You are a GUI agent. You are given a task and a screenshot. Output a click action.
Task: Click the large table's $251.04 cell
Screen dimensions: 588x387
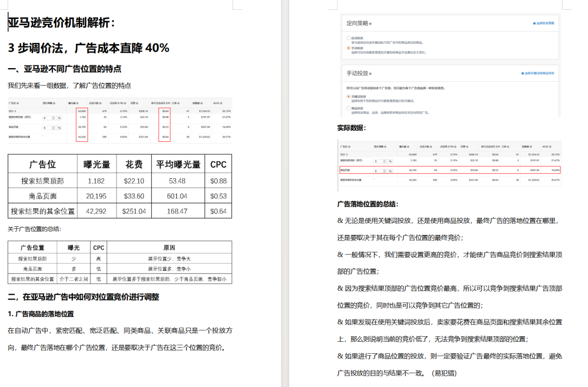click(134, 211)
